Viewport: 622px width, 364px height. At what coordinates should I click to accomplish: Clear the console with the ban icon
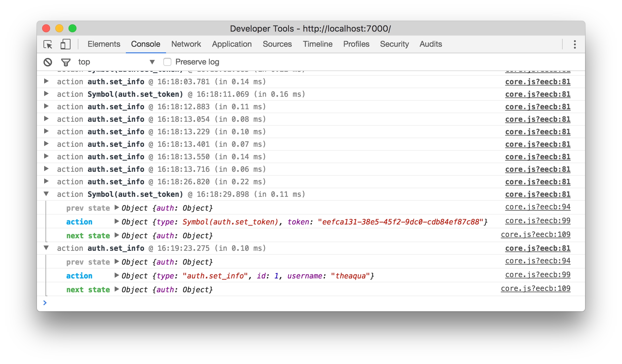tap(48, 62)
